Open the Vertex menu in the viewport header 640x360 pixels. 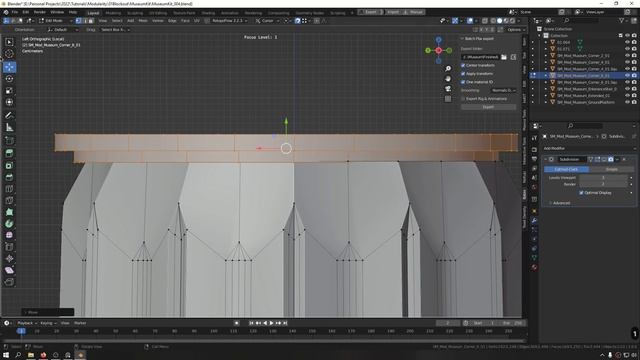158,20
